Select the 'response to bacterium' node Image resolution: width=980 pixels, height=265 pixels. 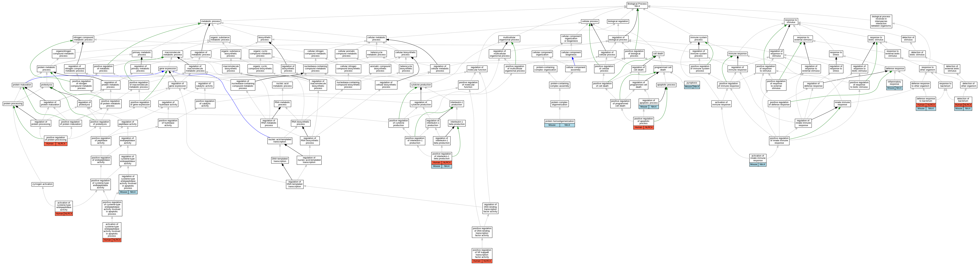[x=945, y=85]
